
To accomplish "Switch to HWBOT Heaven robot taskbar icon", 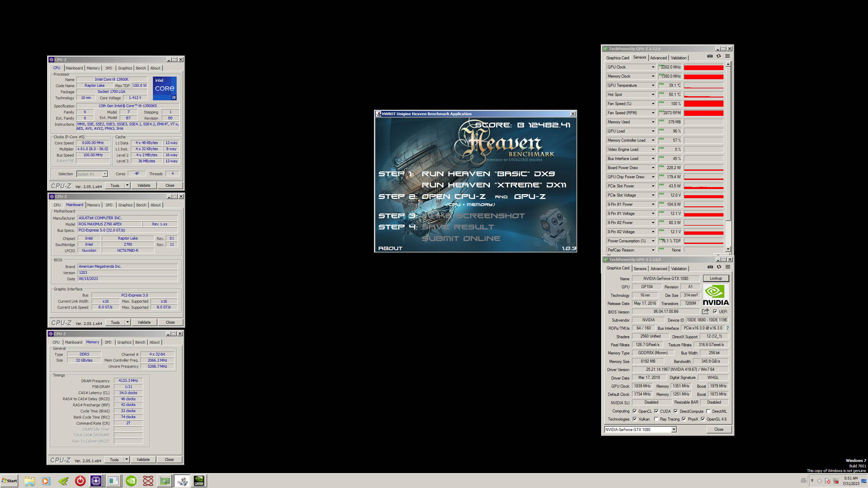I will (x=182, y=481).
